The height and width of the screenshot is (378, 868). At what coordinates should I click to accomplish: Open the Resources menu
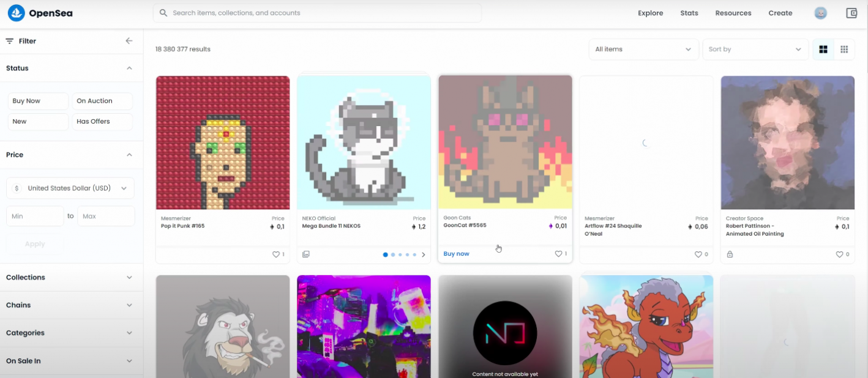point(733,13)
